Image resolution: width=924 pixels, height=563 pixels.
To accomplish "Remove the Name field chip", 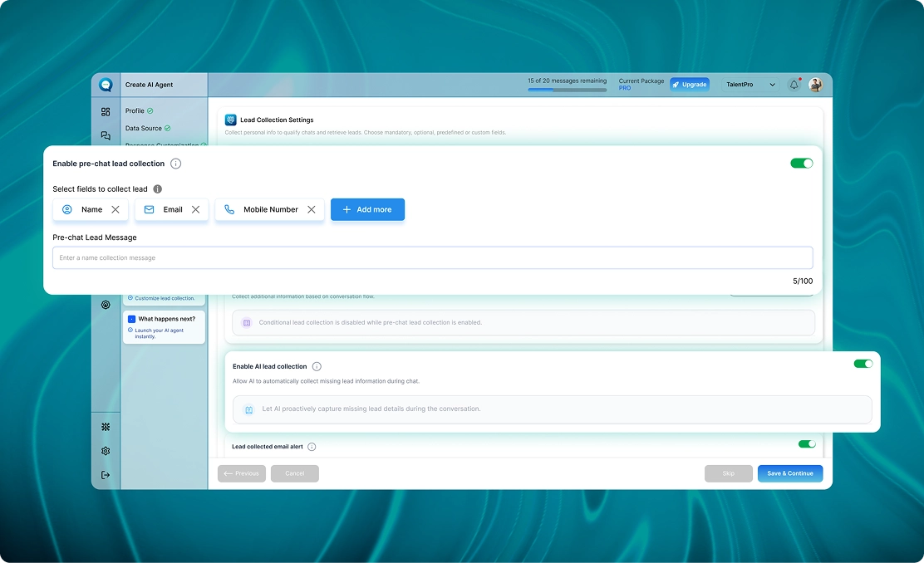I will click(116, 209).
